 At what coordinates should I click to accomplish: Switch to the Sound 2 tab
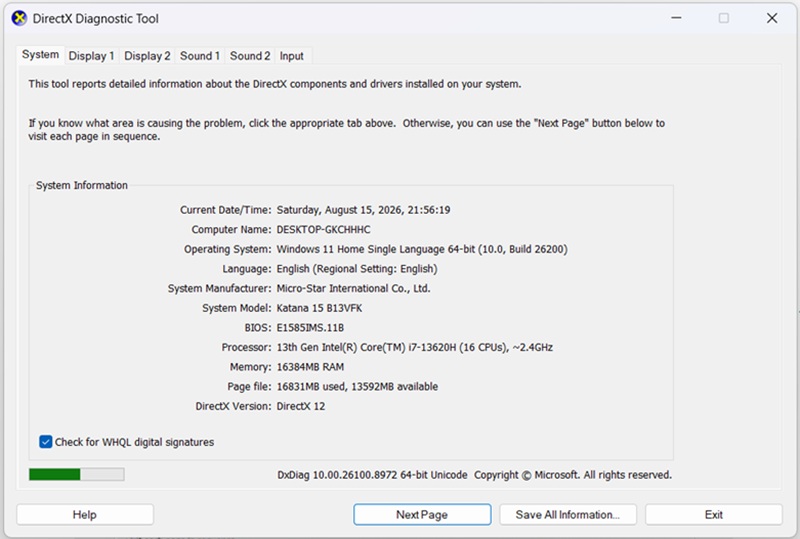click(249, 56)
